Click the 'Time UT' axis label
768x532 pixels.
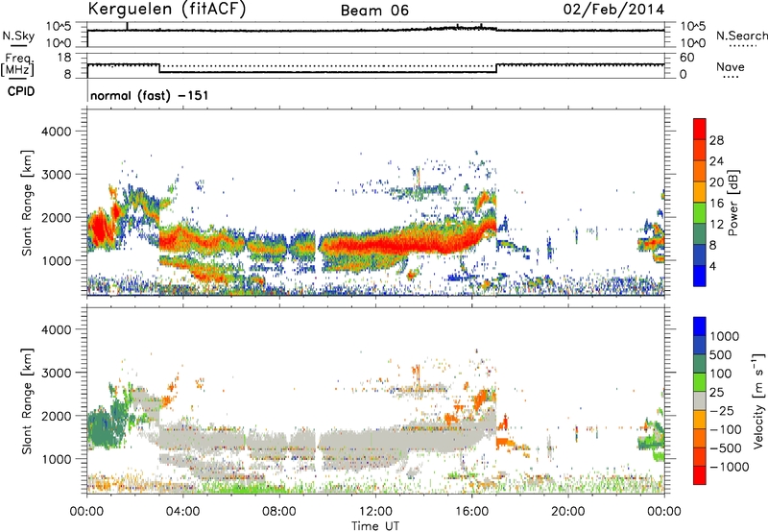tap(375, 526)
